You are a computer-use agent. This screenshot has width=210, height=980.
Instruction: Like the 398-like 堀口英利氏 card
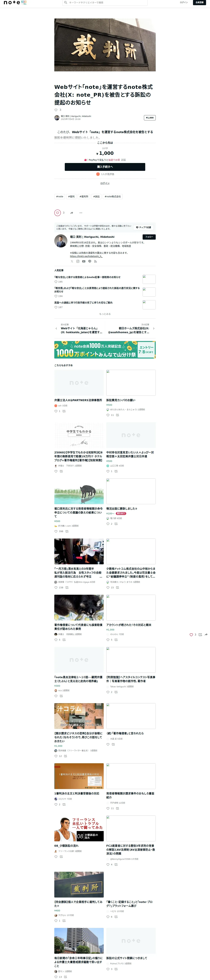tap(56, 531)
